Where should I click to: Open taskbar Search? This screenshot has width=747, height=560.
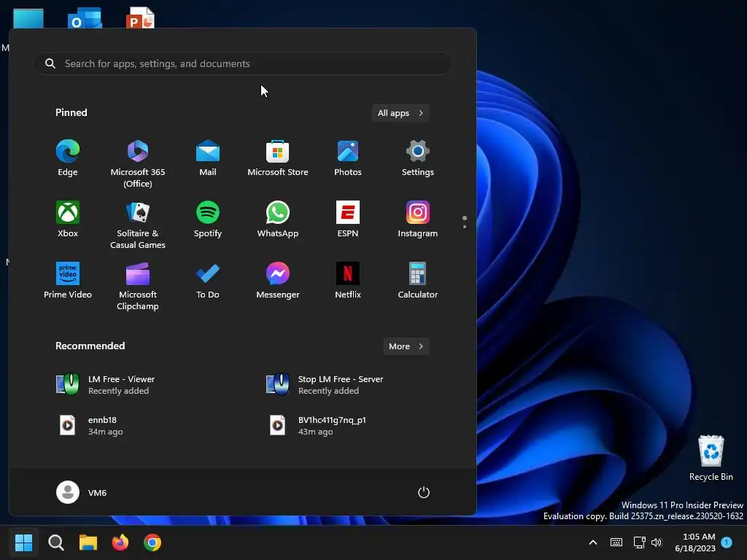tap(56, 542)
